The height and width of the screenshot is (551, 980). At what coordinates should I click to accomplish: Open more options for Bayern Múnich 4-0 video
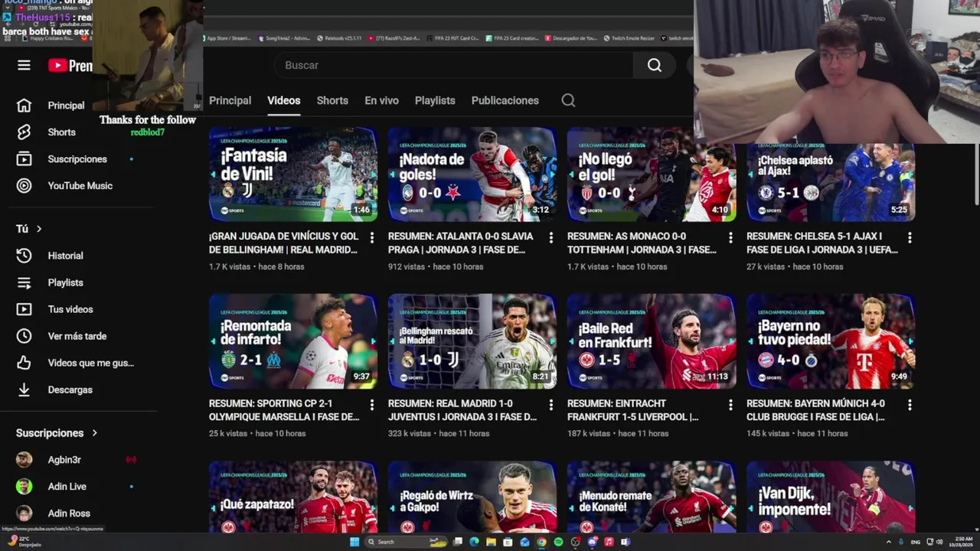tap(910, 405)
